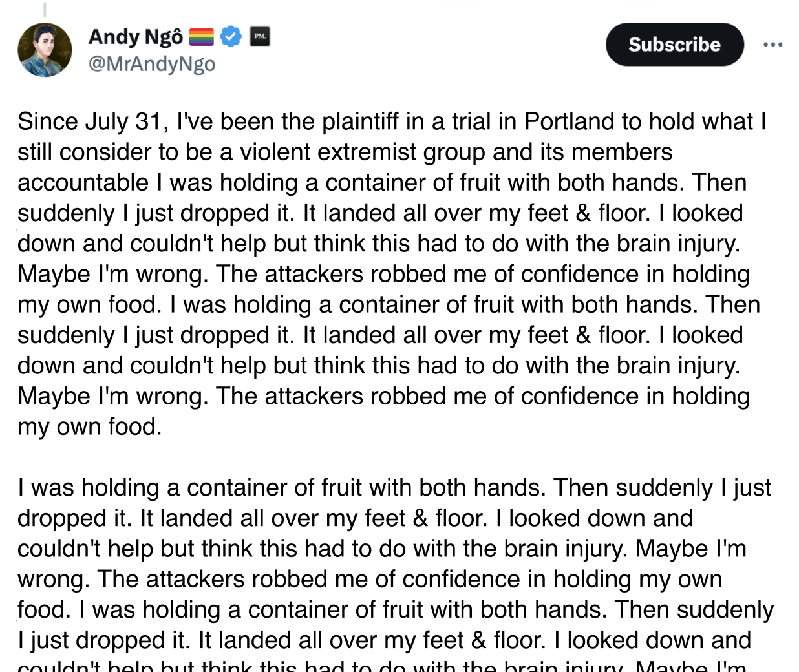Click the second paragraph of the post
The height and width of the screenshot is (672, 799).
coord(394,563)
